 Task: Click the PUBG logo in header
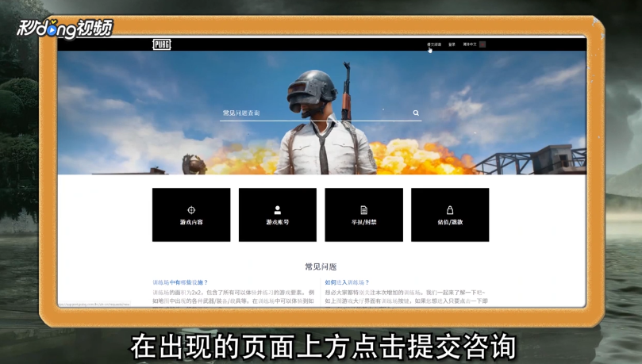(x=162, y=44)
